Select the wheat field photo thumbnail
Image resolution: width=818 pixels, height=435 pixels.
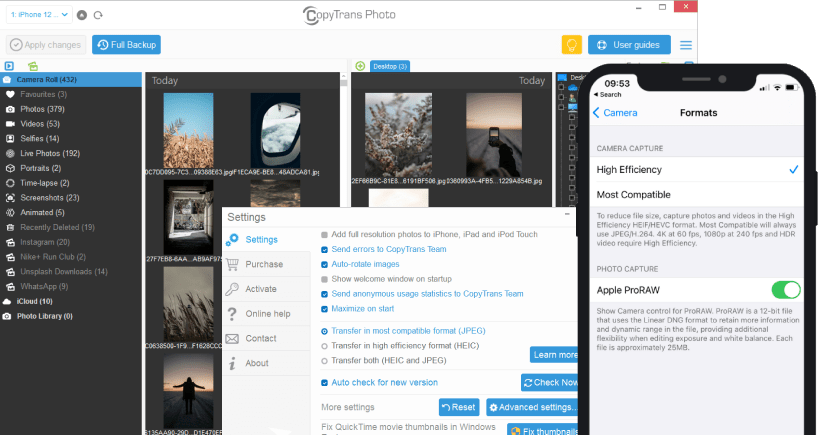[188, 130]
